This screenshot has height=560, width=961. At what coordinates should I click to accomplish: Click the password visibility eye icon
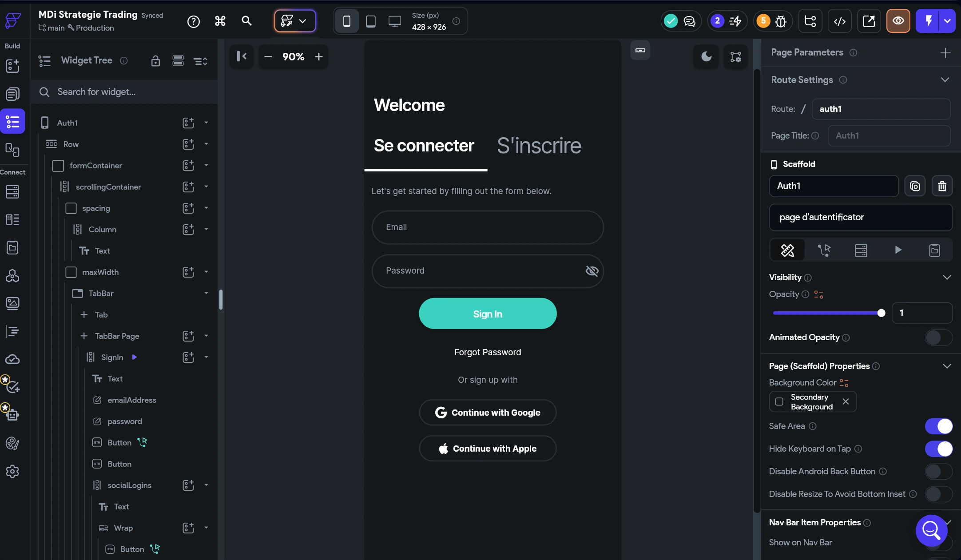click(x=592, y=271)
